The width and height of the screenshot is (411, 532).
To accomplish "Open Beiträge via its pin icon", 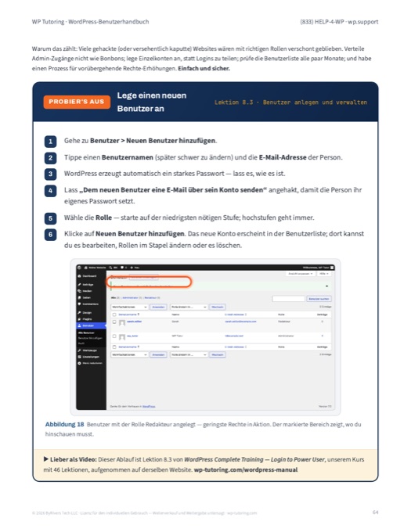I will pyautogui.click(x=79, y=284).
